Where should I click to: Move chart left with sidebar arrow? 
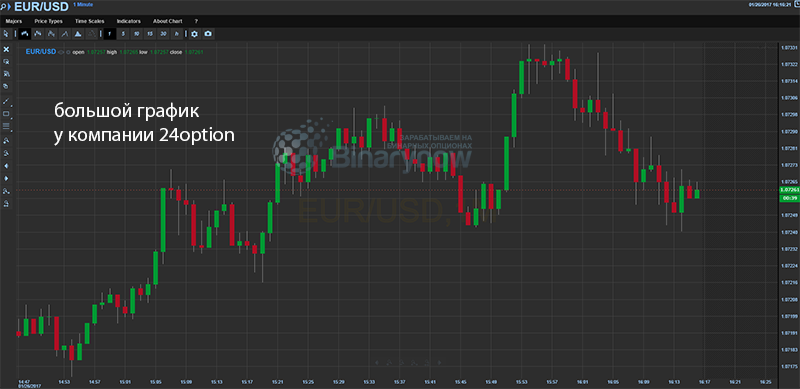tap(6, 165)
